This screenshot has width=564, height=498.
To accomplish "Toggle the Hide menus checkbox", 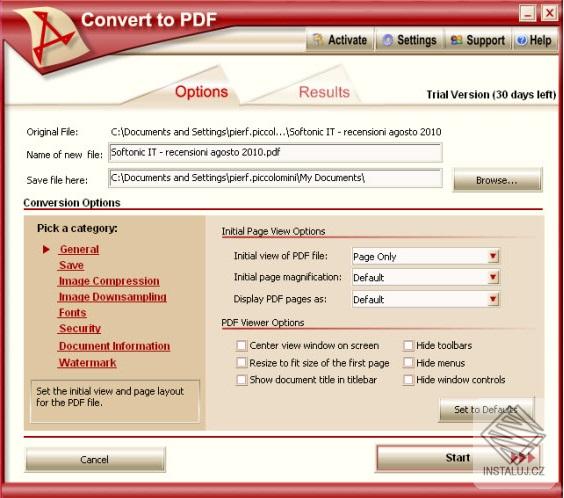I will 408,362.
